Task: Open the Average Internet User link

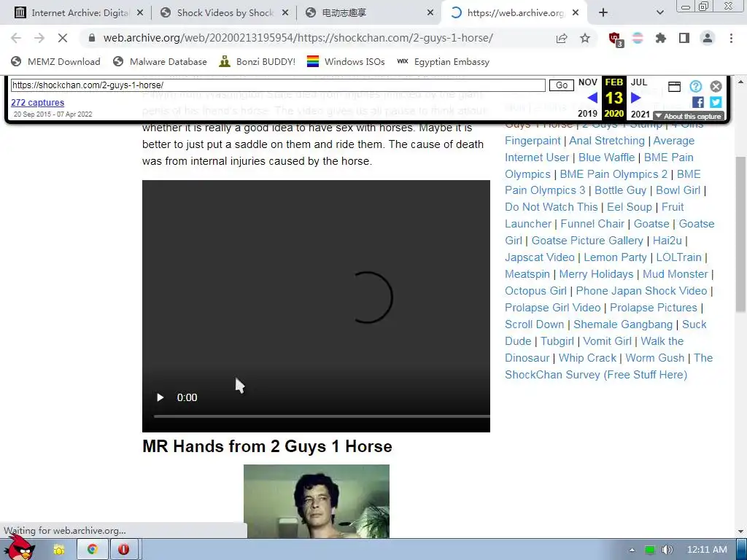Action: pos(600,149)
